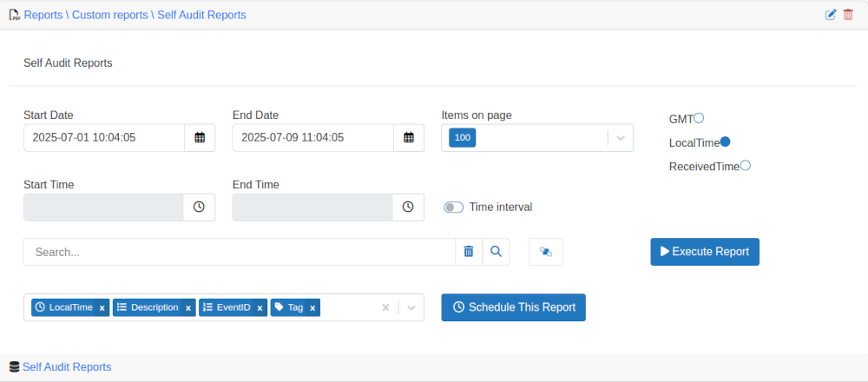This screenshot has width=868, height=382.
Task: Open the End Date calendar picker
Action: coord(409,138)
